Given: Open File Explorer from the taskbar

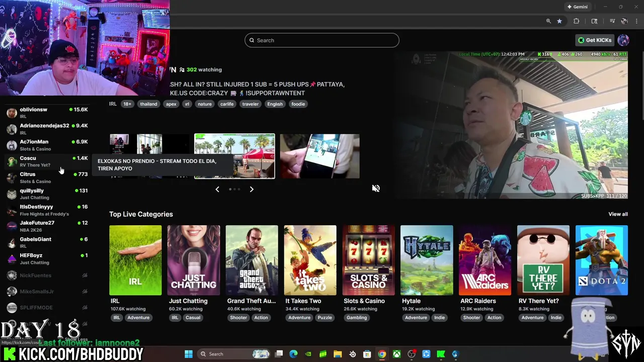Looking at the screenshot, I should click(338, 354).
